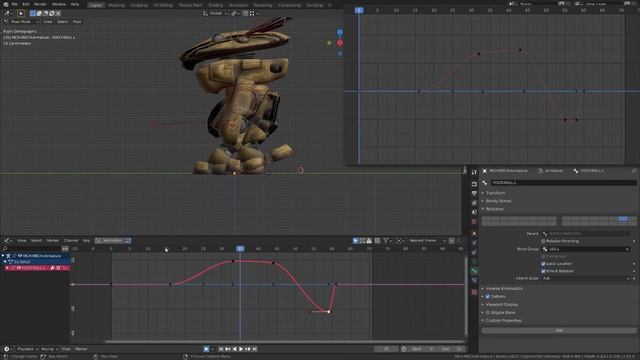Play the animation forward
The height and width of the screenshot is (360, 640).
[x=241, y=349]
